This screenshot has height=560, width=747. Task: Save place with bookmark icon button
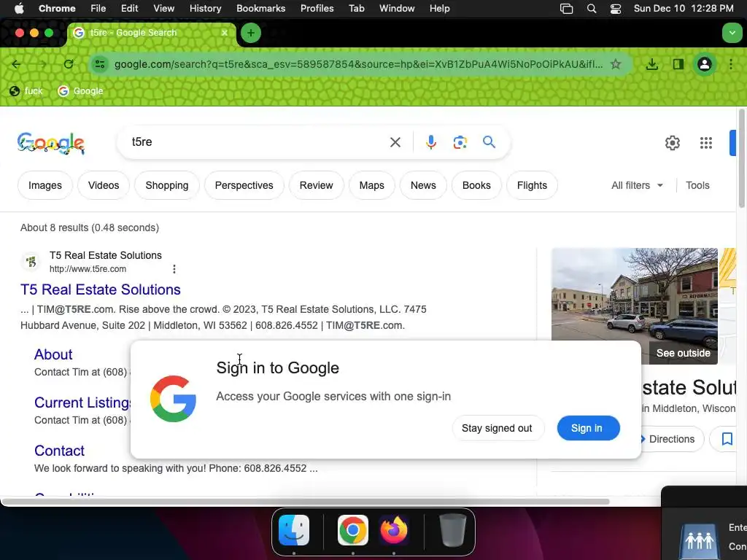tap(727, 438)
